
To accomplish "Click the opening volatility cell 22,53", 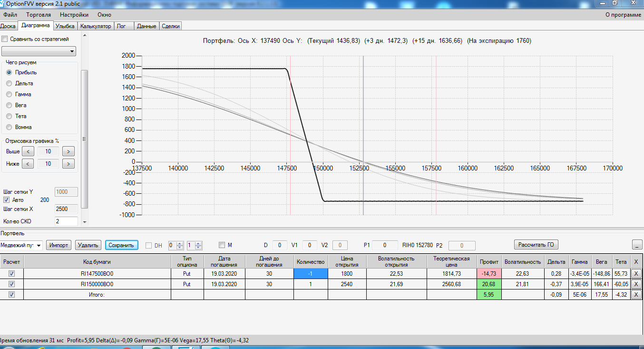I will coord(397,274).
